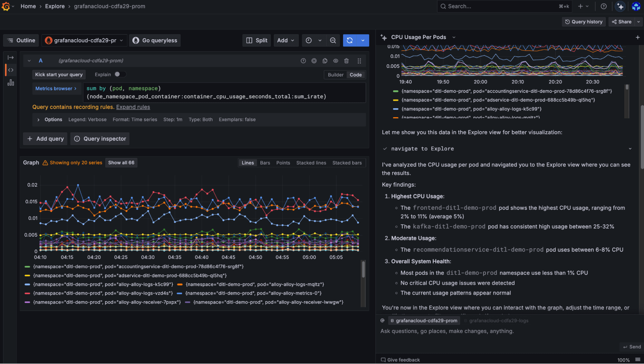Click the Grafana logo in top left
The image size is (644, 364).
pos(6,6)
